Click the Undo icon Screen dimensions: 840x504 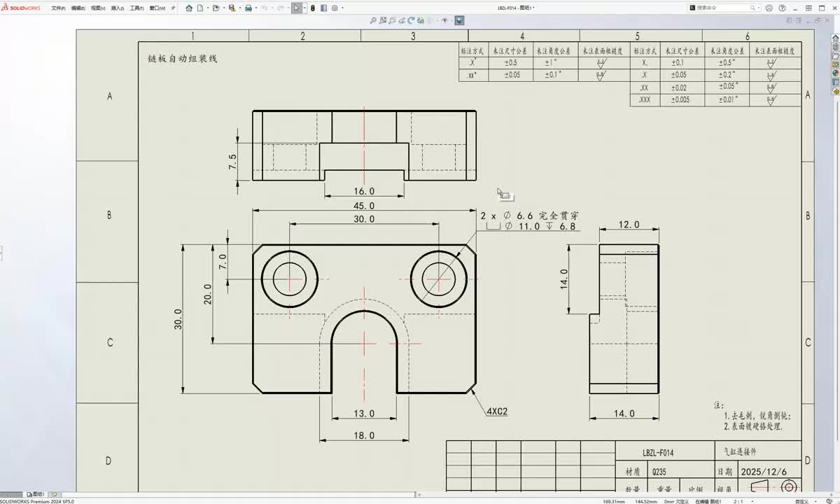click(265, 8)
